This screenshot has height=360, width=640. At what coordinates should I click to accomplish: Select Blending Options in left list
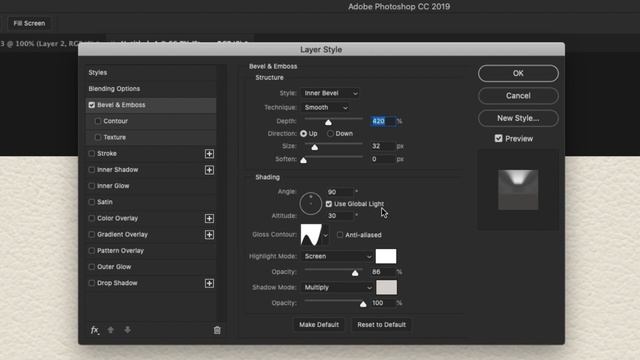(114, 89)
